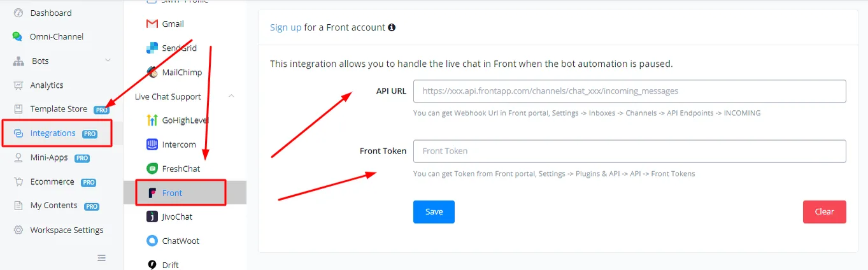The height and width of the screenshot is (270, 868).
Task: Click the Omni-Channel chat bubble icon
Action: tap(17, 36)
